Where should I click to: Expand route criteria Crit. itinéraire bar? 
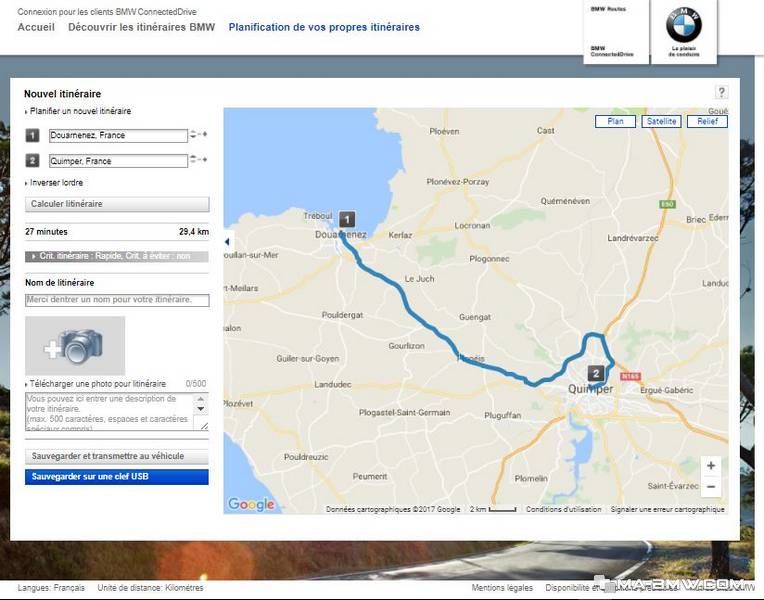[x=116, y=256]
